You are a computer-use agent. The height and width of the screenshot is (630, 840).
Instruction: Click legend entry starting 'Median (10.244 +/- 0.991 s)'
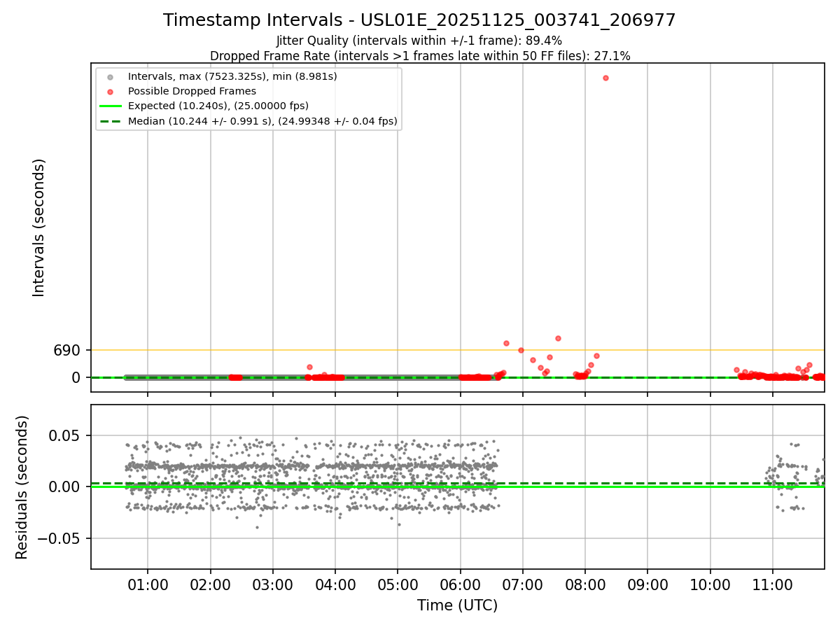(x=262, y=121)
